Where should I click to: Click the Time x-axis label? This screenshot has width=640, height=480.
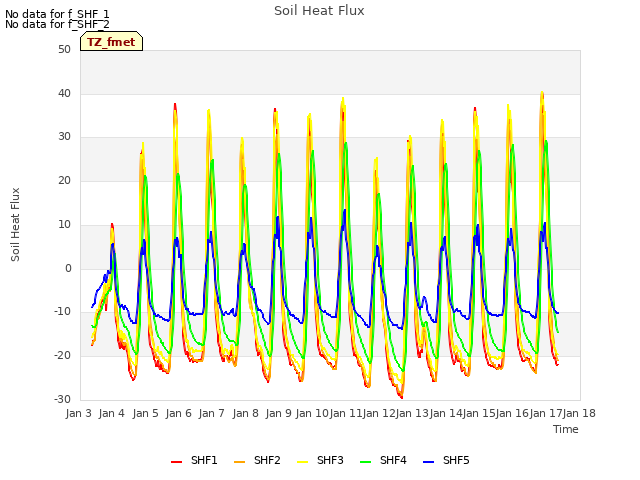coord(566,429)
